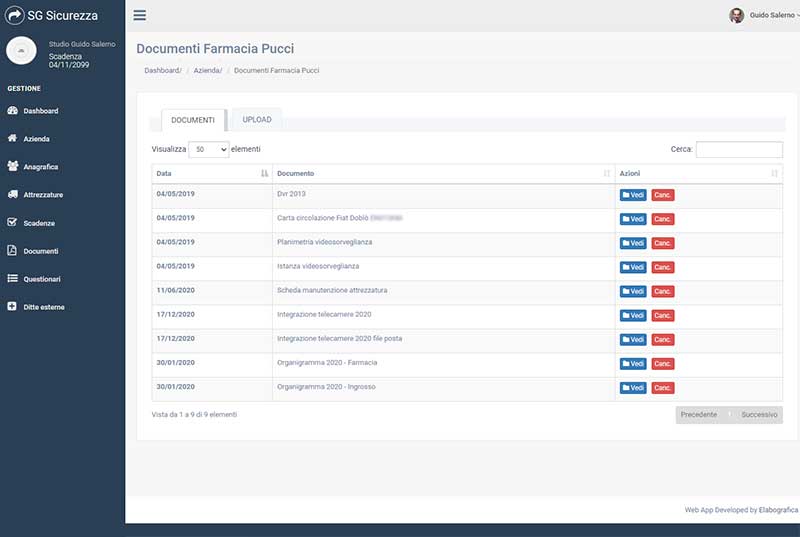Open the Ditte esterne plus icon
Viewport: 800px width, 537px height.
pyautogui.click(x=12, y=306)
